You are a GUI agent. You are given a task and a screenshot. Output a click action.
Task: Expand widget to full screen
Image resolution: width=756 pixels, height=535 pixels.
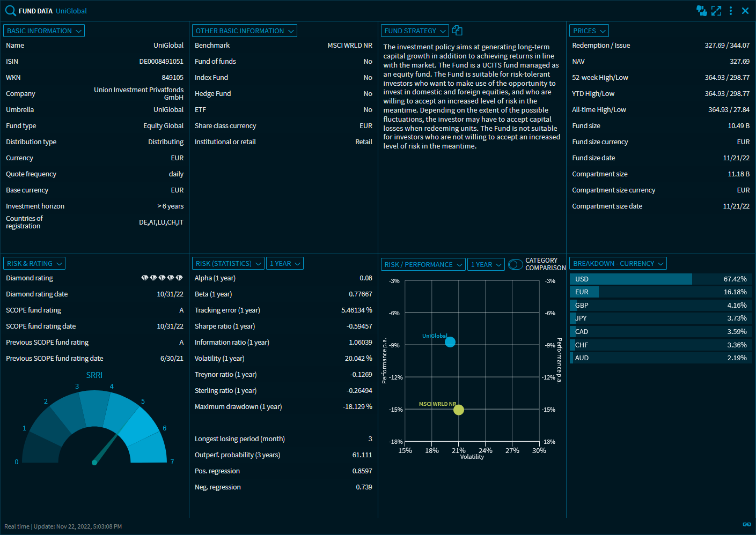[x=716, y=11]
